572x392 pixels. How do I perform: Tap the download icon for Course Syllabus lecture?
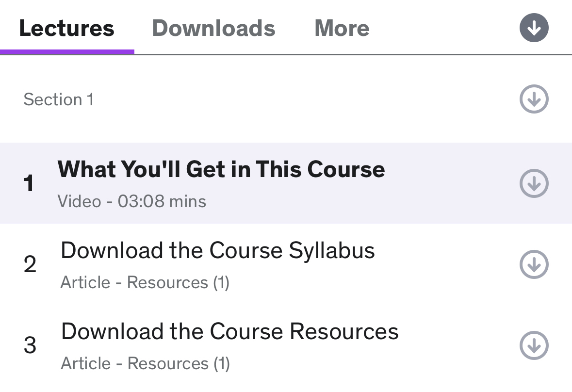(x=534, y=264)
